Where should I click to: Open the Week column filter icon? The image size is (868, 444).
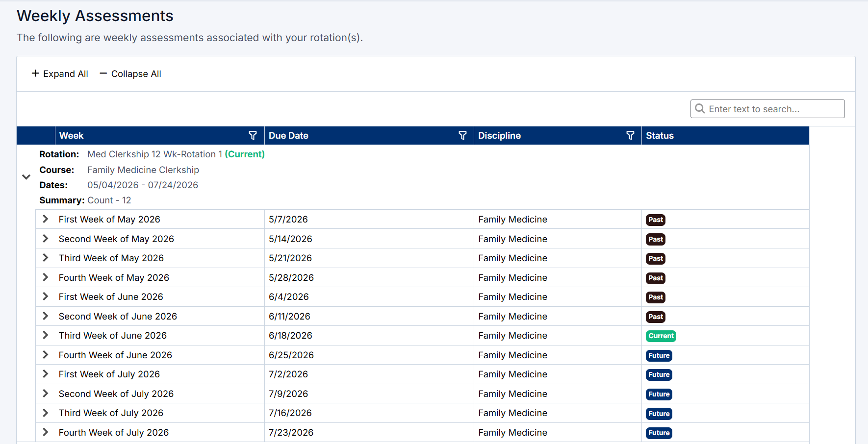pos(253,136)
